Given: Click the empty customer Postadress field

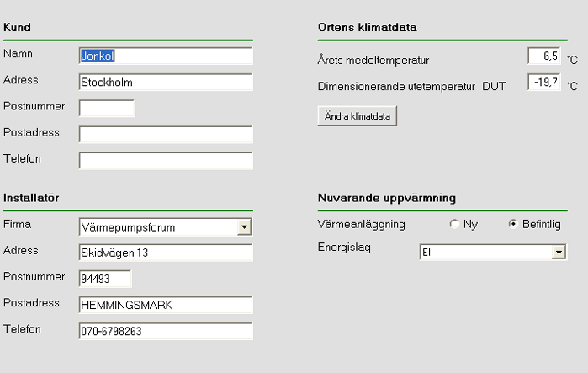Looking at the screenshot, I should tap(165, 135).
